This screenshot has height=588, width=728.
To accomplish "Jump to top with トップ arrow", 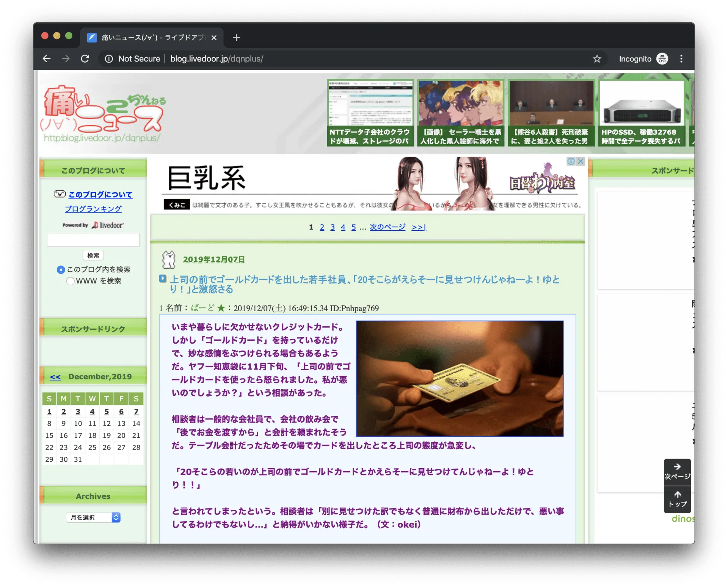I will pos(677,499).
